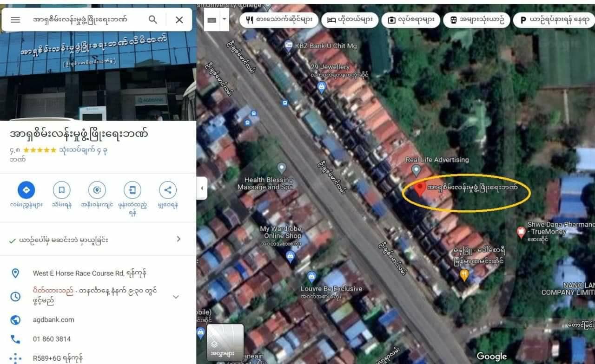Click the Real Life Advertising pin
Image resolution: width=595 pixels, height=364 pixels.
tap(416, 170)
